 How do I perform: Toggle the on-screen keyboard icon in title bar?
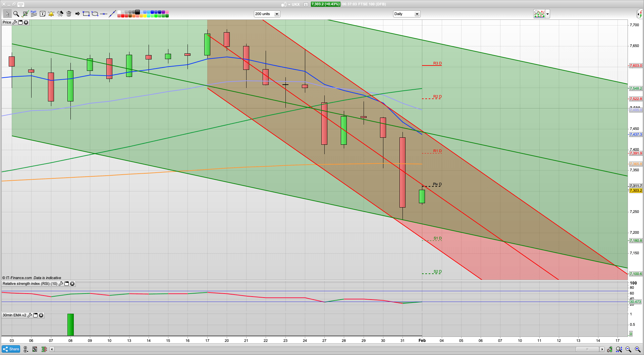tap(20, 4)
